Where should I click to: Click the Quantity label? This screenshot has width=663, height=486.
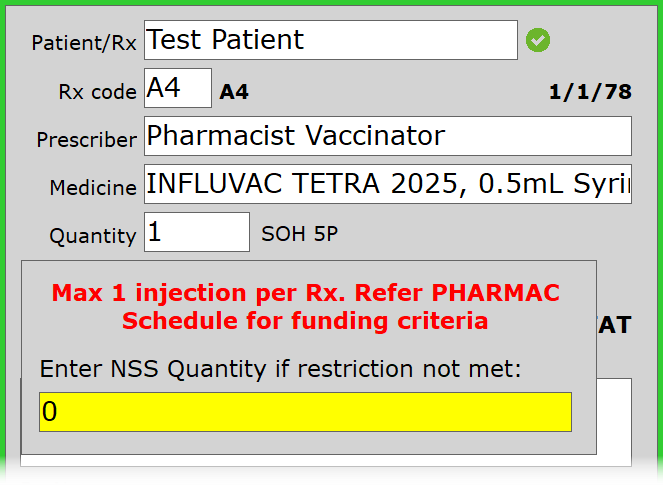pyautogui.click(x=92, y=236)
